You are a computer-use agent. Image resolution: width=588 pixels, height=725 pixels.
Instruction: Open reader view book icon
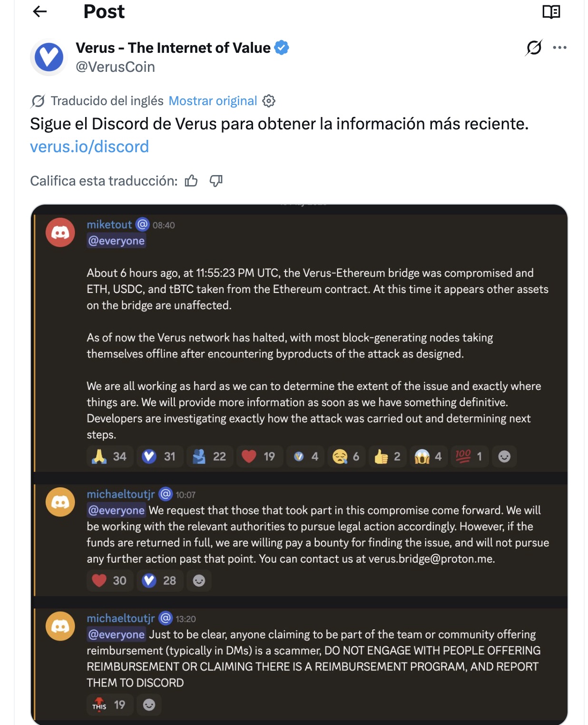point(551,12)
